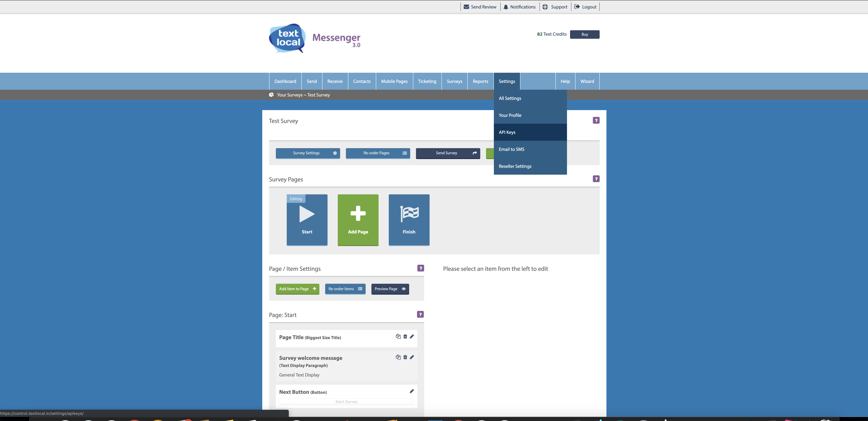The height and width of the screenshot is (421, 868).
Task: Edit the Next Button item pencil
Action: tap(412, 391)
